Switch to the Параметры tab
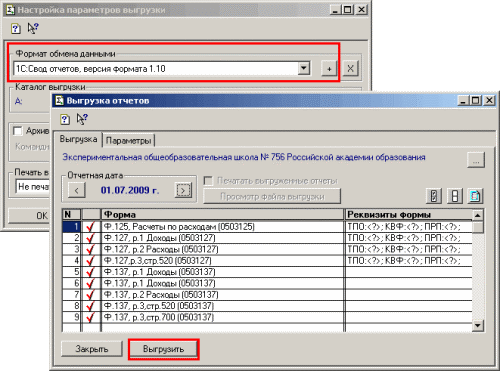 click(129, 141)
